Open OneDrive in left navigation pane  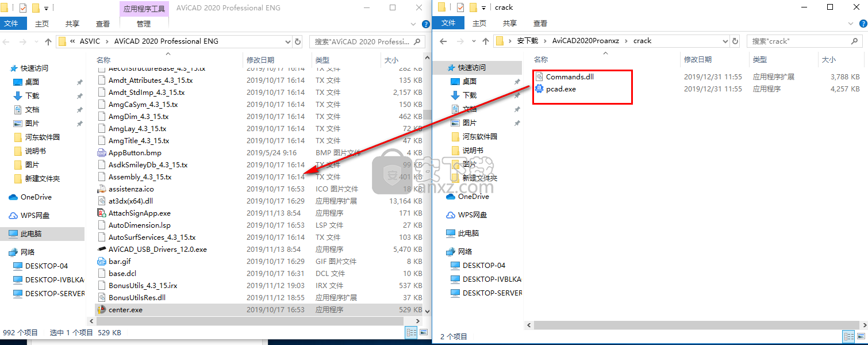pos(36,197)
